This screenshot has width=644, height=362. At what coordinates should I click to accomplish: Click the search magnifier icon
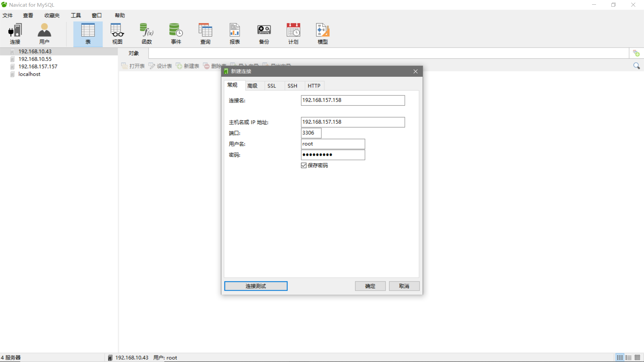pyautogui.click(x=636, y=66)
